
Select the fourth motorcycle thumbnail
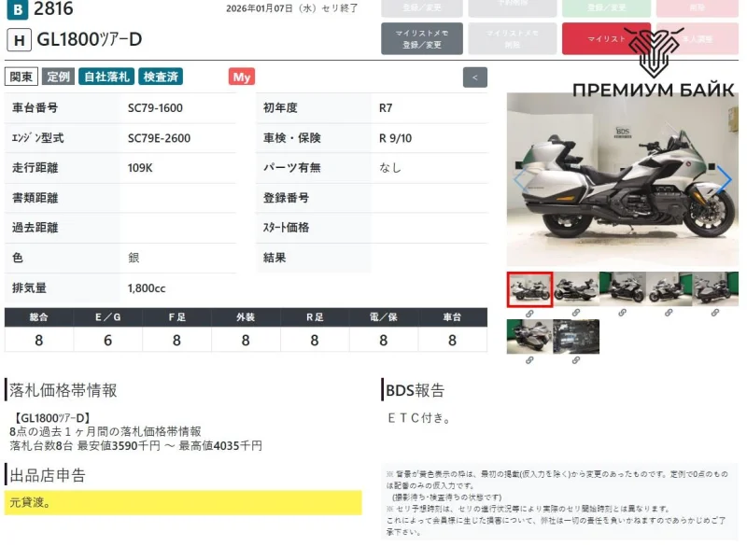coord(669,289)
